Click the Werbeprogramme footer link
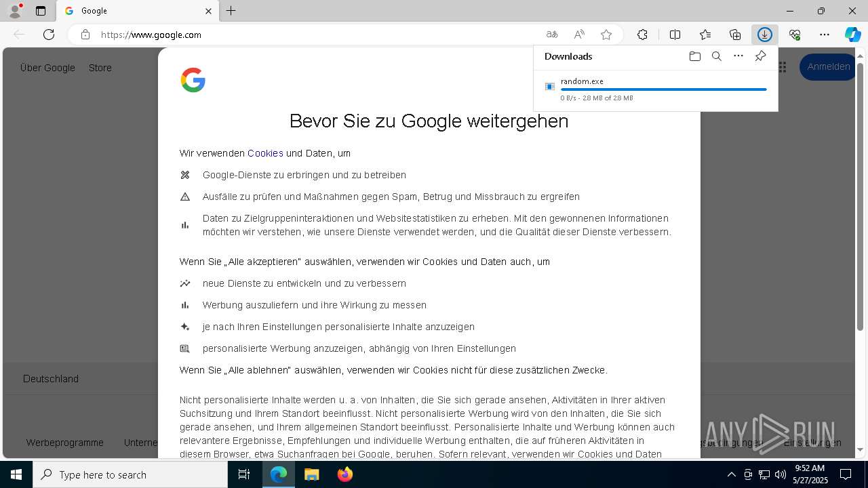Image resolution: width=868 pixels, height=488 pixels. click(x=65, y=443)
